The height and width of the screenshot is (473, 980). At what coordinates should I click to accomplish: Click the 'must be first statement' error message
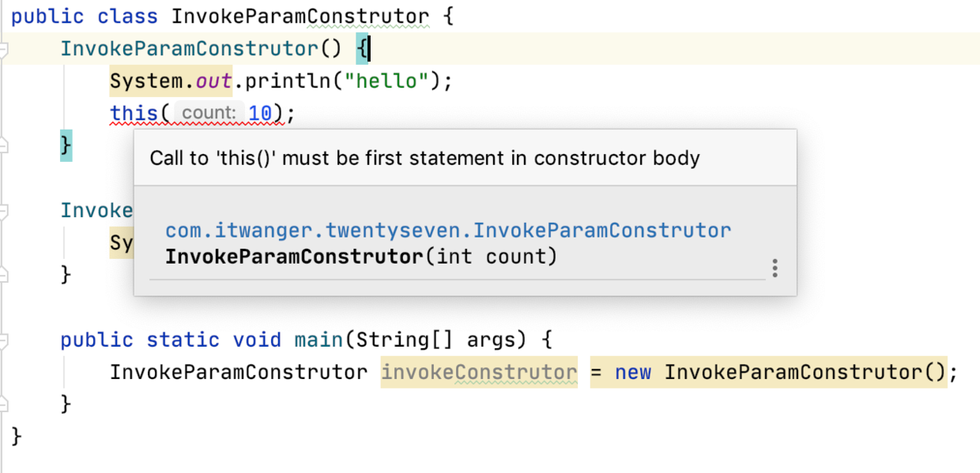coord(424,158)
